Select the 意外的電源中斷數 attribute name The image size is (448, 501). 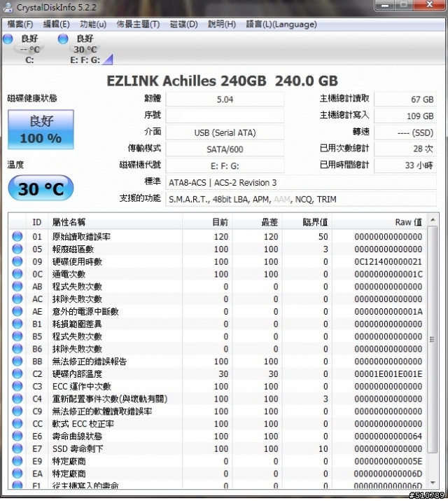tap(85, 311)
